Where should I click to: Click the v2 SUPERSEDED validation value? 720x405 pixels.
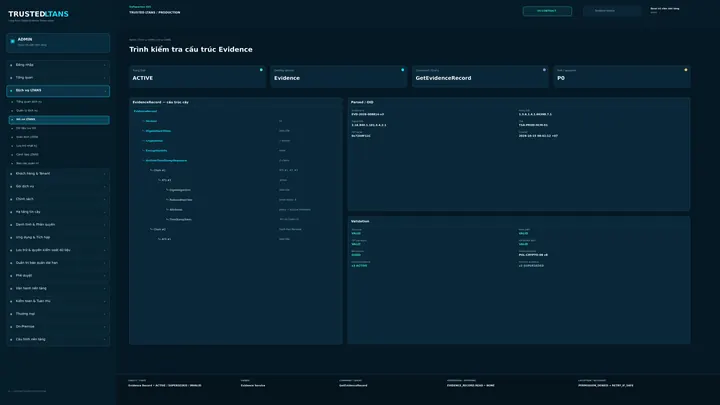click(x=531, y=266)
